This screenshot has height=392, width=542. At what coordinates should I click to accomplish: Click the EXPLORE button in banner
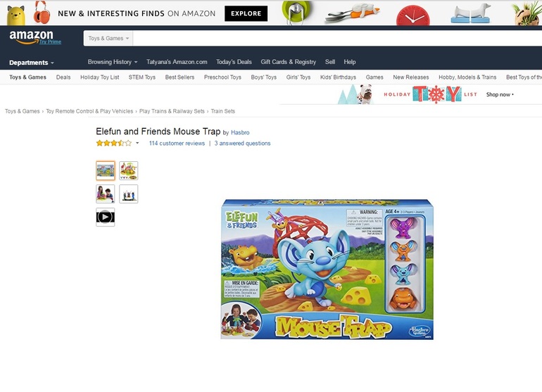coord(246,13)
